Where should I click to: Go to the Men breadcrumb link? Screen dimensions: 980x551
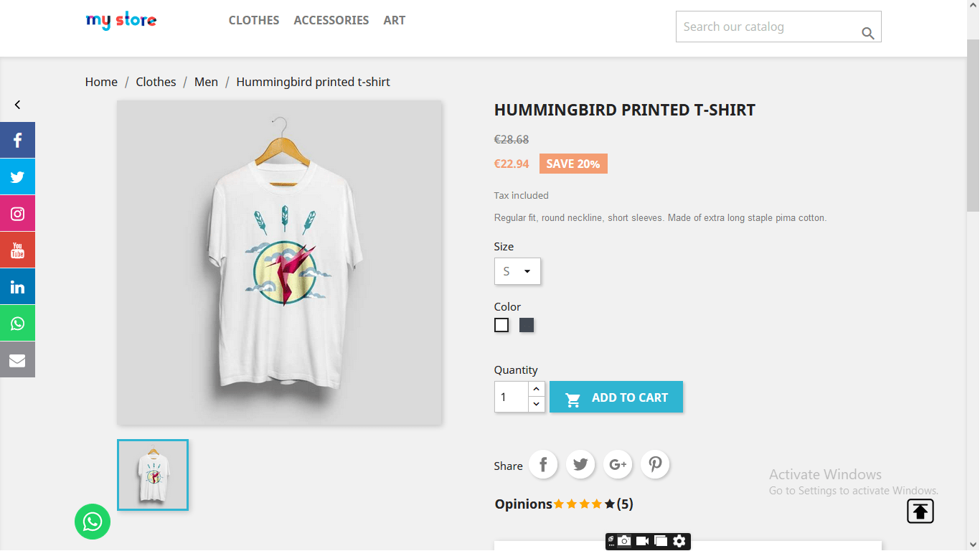[206, 82]
